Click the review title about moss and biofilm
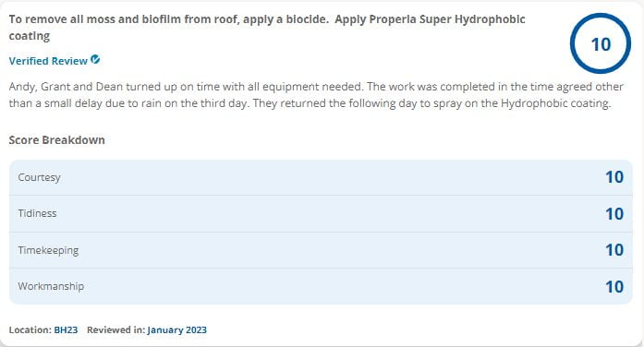This screenshot has height=347, width=644. (267, 28)
